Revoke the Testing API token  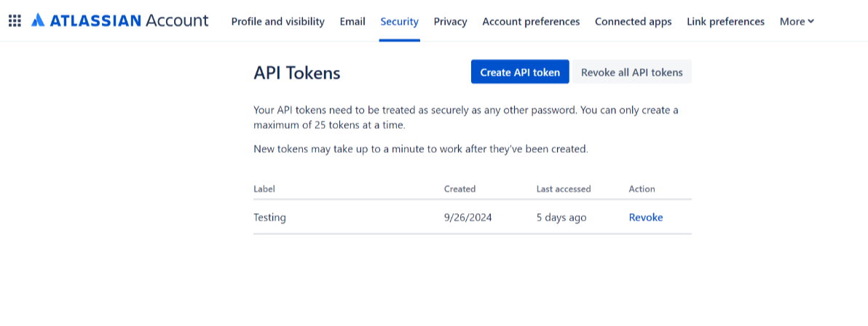[646, 218]
